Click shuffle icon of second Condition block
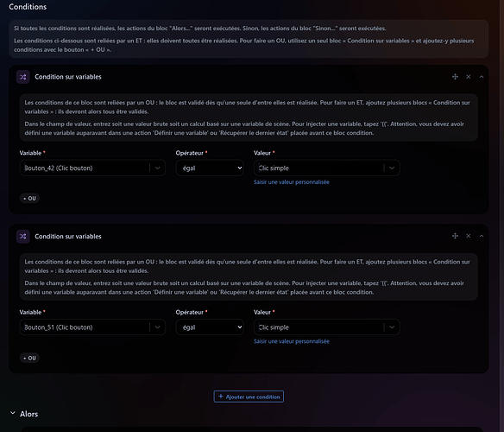Viewport: 504px width, 432px height. pos(22,236)
